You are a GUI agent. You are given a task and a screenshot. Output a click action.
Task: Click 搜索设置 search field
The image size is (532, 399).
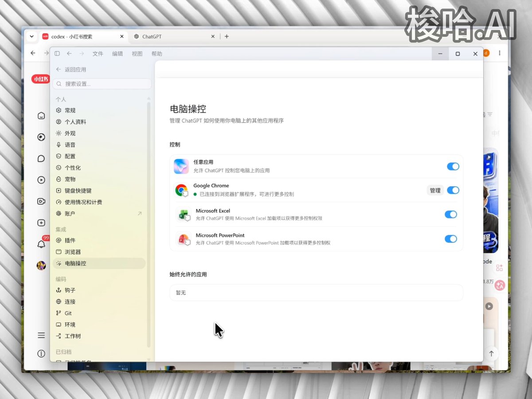[102, 84]
